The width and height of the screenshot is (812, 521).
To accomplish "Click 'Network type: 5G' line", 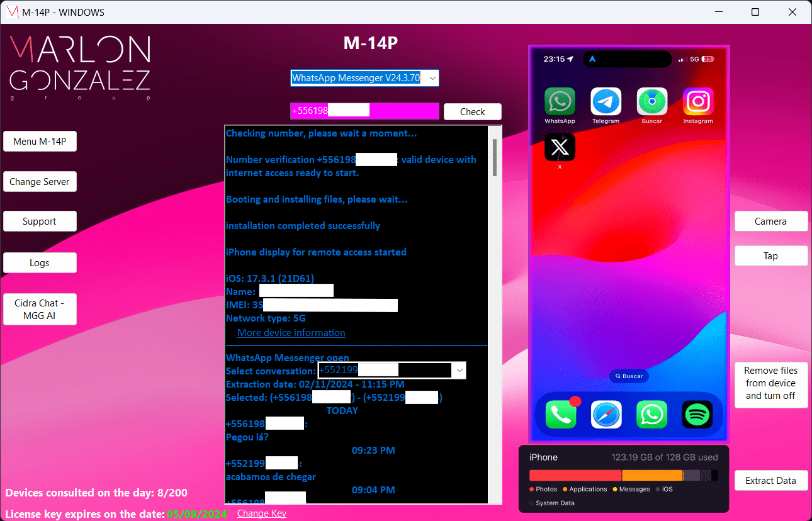I will pos(266,318).
